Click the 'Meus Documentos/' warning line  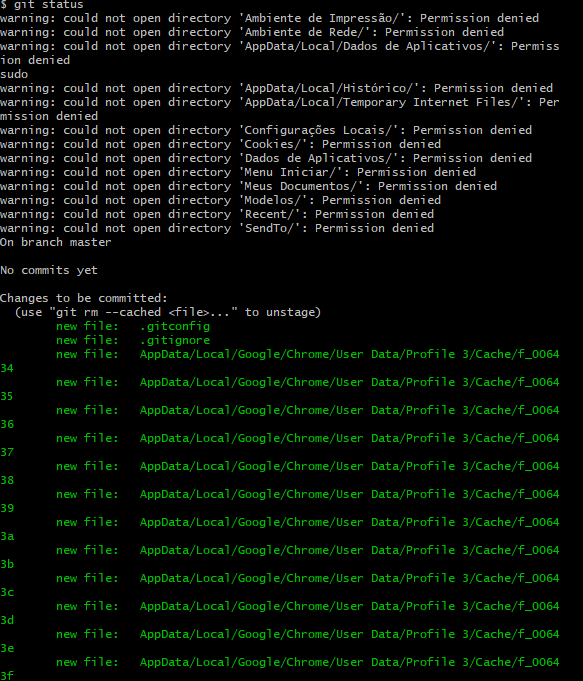248,186
